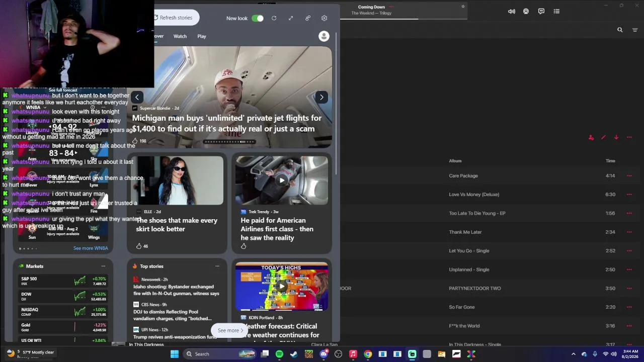Open Google Chrome from the taskbar
This screenshot has width=644, height=362.
tap(368, 354)
